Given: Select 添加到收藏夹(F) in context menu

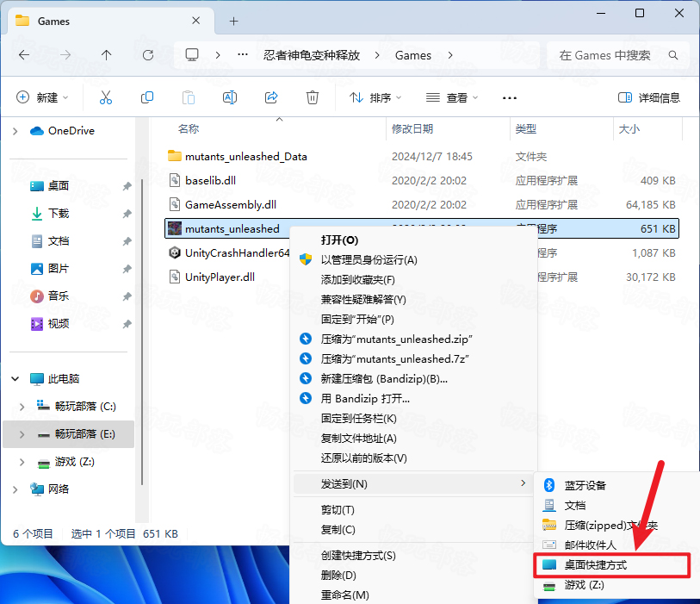Looking at the screenshot, I should pos(415,280).
